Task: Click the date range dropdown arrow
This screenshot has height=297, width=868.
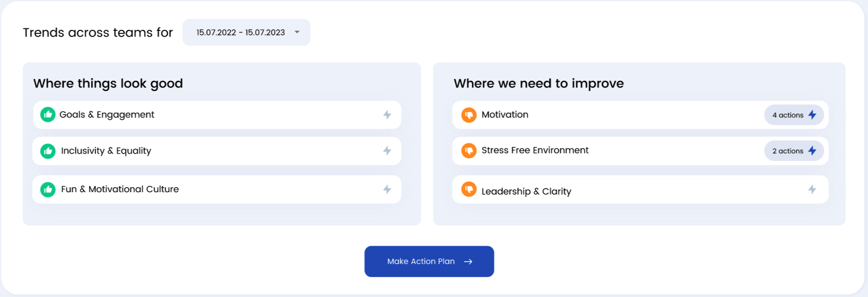Action: (297, 32)
